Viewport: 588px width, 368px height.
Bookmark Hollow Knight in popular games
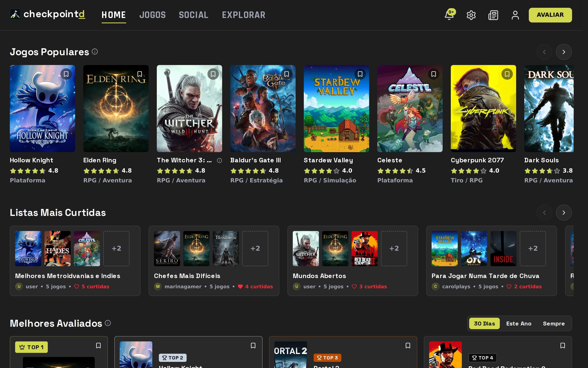point(66,74)
